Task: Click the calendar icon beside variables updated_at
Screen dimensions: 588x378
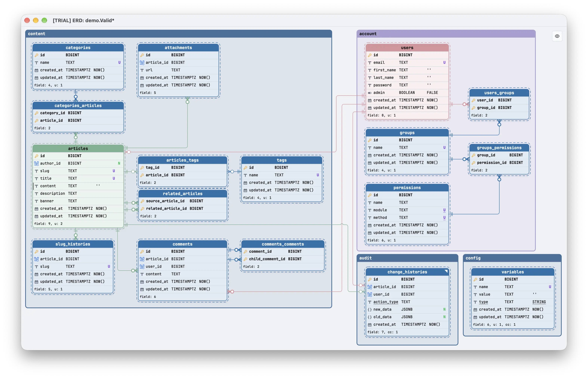Action: pos(475,317)
